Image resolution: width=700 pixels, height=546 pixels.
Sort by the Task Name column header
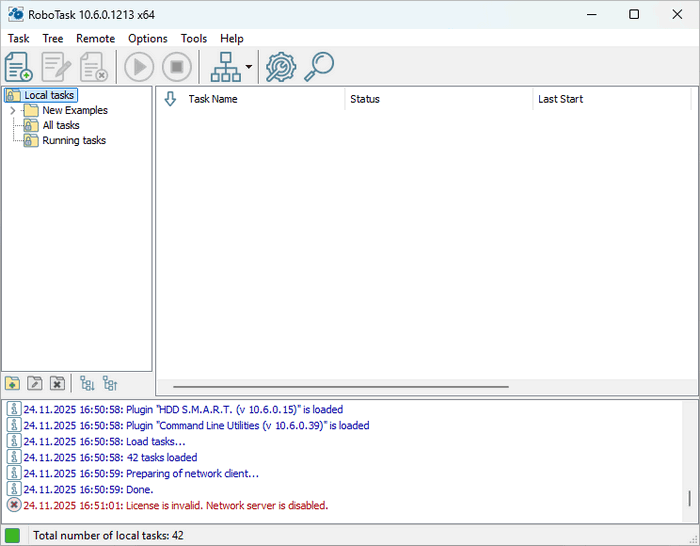click(x=213, y=99)
